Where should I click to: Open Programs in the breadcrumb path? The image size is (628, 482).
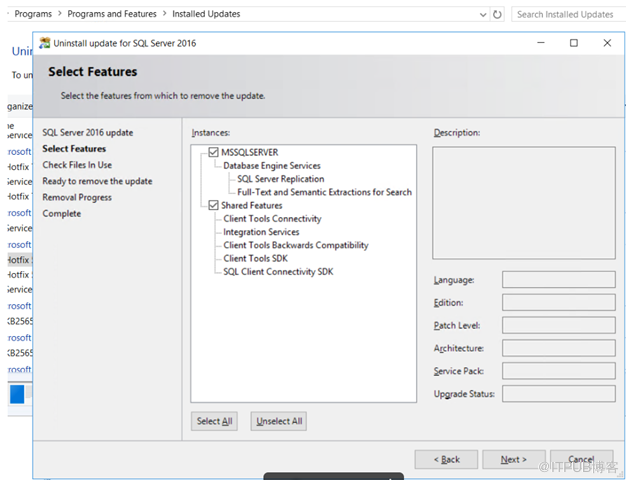pyautogui.click(x=33, y=14)
